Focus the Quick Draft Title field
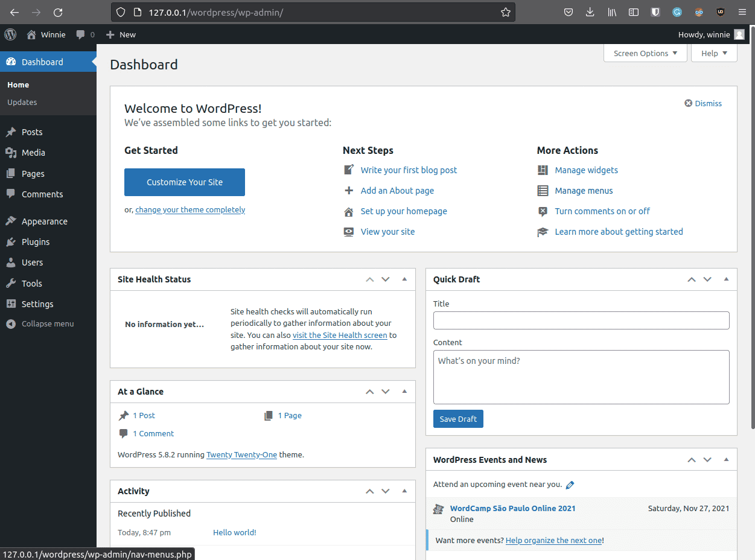 click(x=581, y=320)
